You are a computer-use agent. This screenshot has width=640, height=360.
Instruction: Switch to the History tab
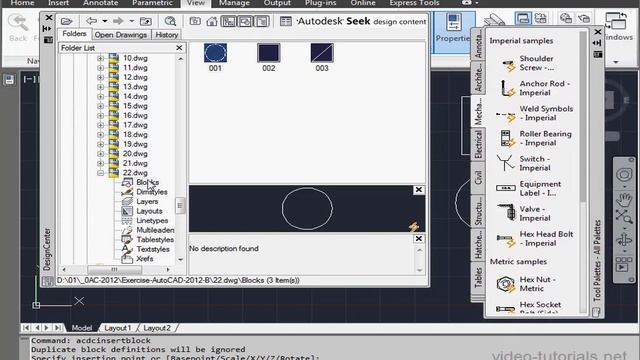[x=167, y=35]
